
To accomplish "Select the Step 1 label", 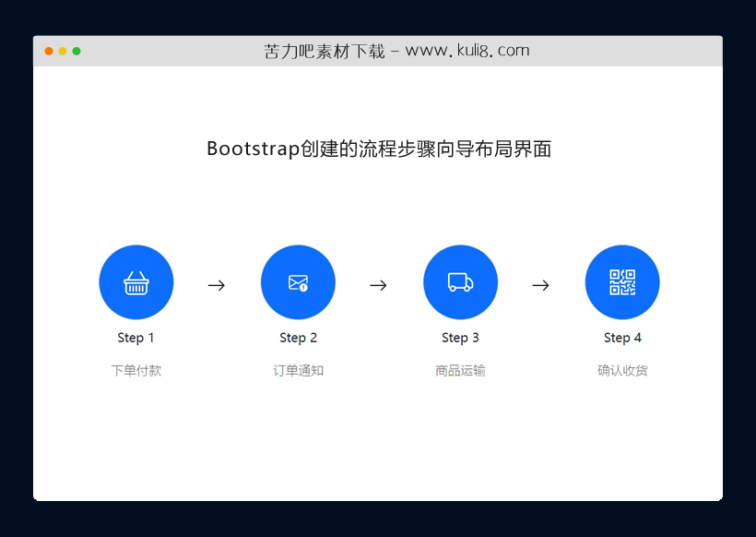I will [x=136, y=338].
